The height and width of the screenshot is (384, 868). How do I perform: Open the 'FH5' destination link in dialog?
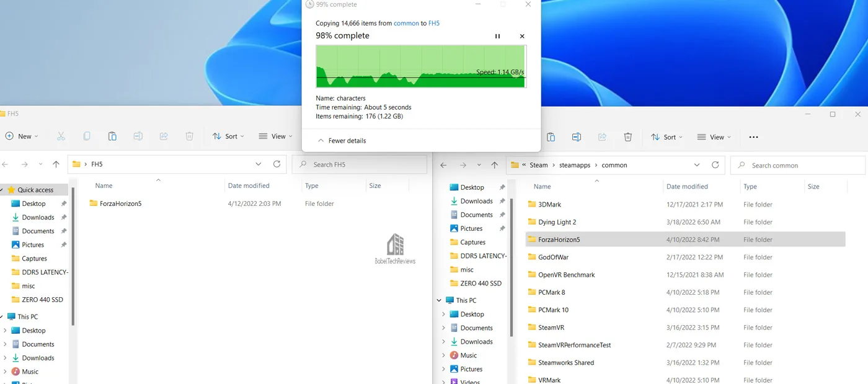pos(433,23)
